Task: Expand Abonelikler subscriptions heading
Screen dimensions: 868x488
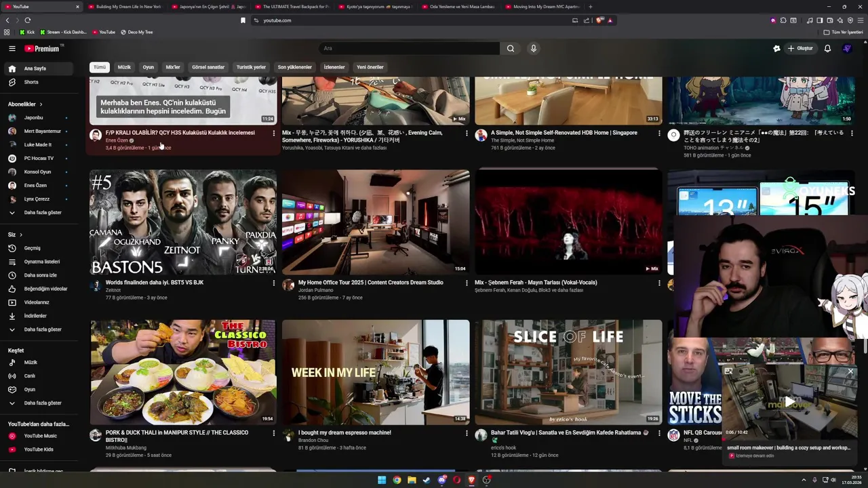Action: pyautogui.click(x=25, y=104)
